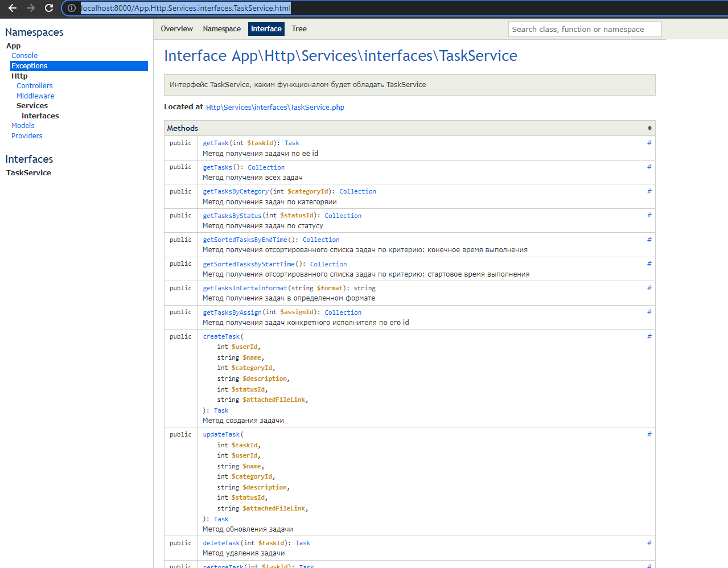Navigate back using the browser back arrow
Screen dimensions: 728x568
coord(13,8)
